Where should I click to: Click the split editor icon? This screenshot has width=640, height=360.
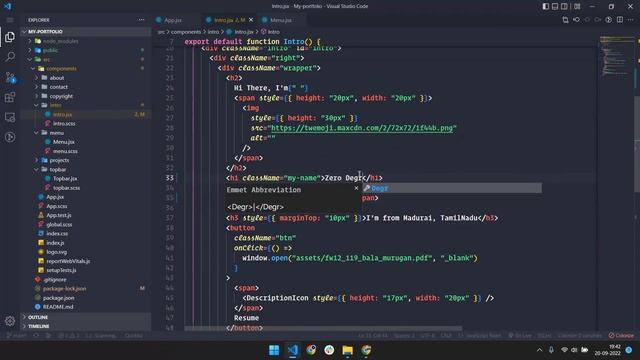pos(620,20)
